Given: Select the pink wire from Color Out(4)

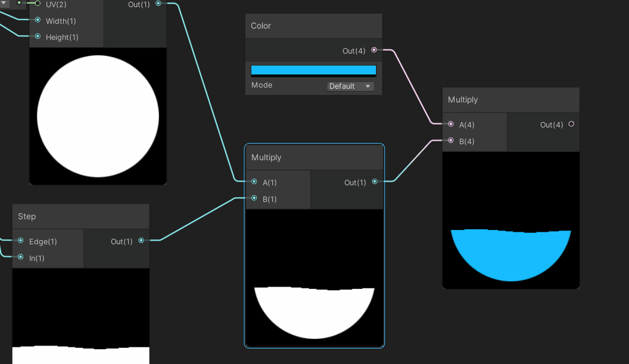Looking at the screenshot, I should tap(413, 88).
